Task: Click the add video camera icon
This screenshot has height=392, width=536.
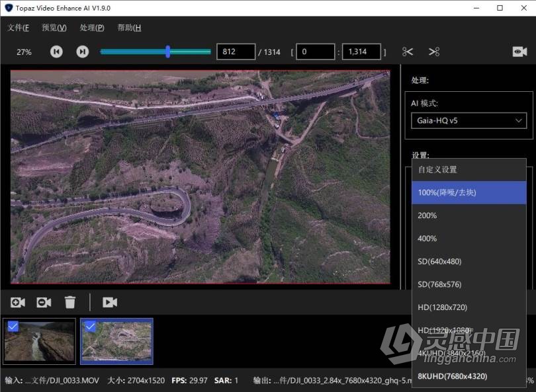Action: pos(18,302)
